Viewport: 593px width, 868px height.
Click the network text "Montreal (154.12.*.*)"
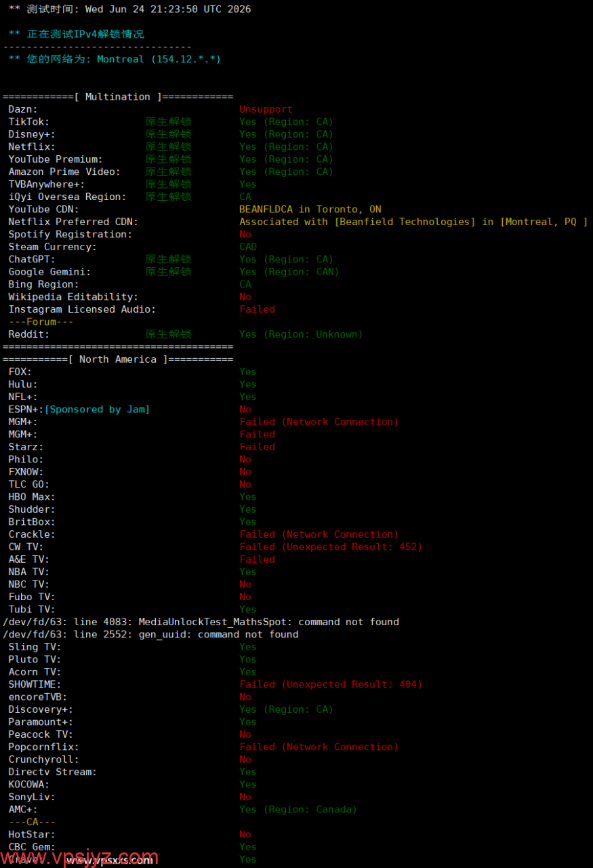(159, 60)
